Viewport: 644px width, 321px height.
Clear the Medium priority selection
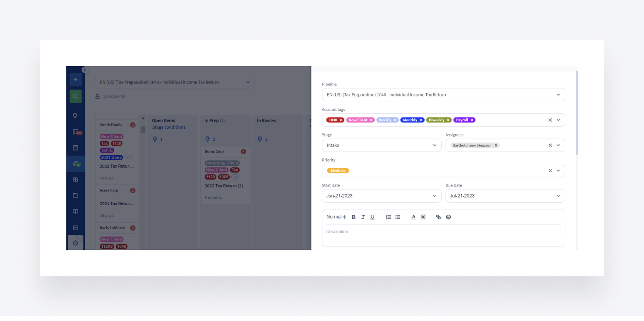click(550, 170)
